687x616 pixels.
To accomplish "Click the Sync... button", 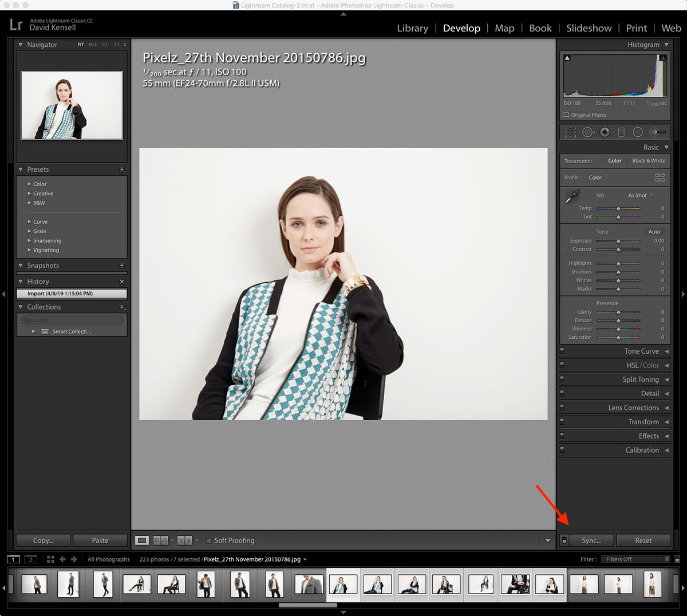I will click(x=591, y=540).
